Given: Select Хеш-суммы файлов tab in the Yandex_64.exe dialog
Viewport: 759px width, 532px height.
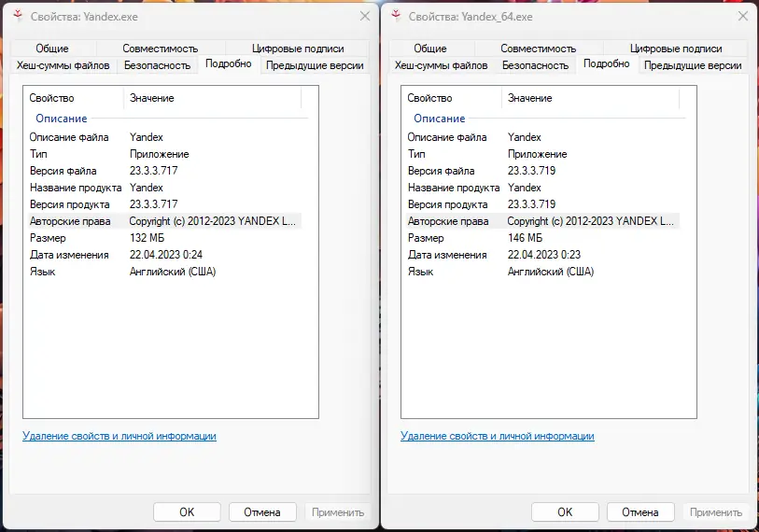Looking at the screenshot, I should tap(442, 65).
